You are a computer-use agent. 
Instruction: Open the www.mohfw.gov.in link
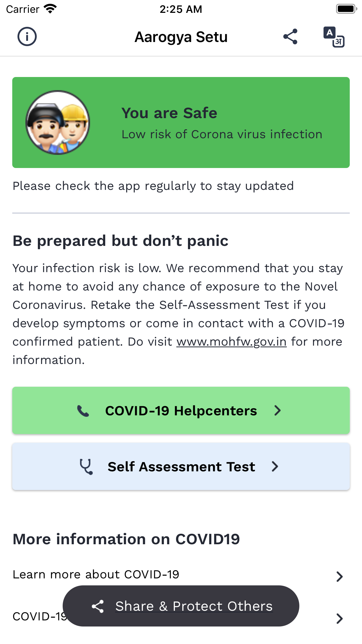[x=231, y=342]
